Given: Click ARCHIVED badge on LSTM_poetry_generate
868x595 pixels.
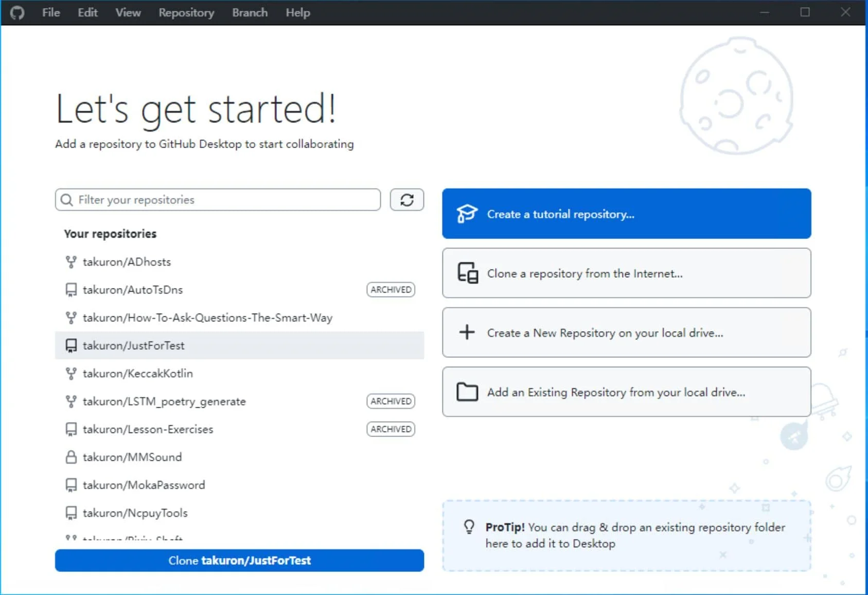Looking at the screenshot, I should coord(391,401).
